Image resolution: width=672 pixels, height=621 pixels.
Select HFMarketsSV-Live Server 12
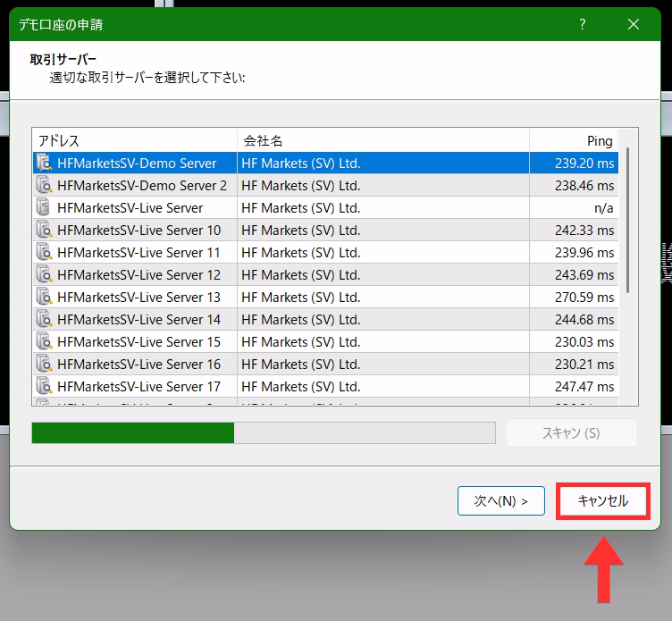pyautogui.click(x=139, y=274)
